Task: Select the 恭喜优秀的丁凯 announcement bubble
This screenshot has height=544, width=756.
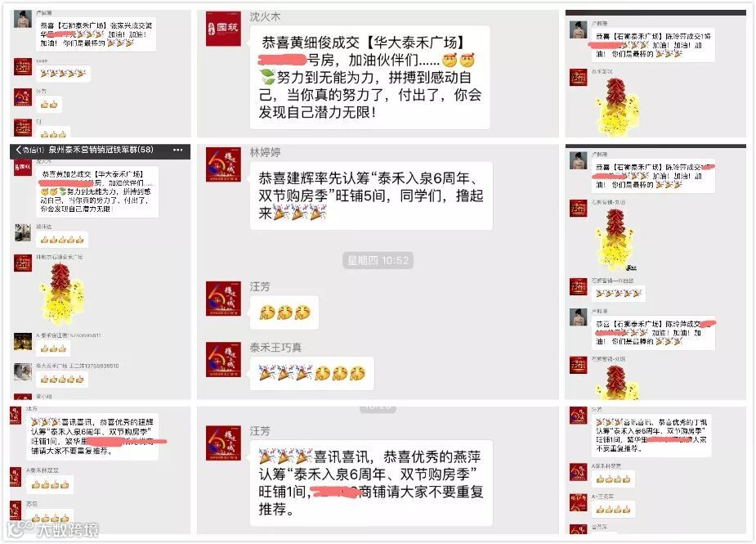Action: pyautogui.click(x=651, y=436)
